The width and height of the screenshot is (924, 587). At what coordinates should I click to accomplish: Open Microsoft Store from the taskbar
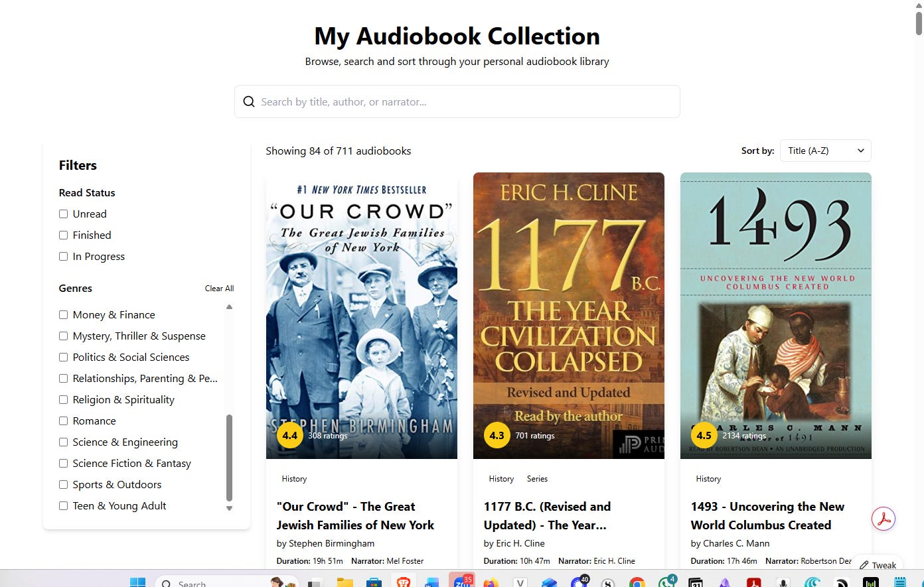374,582
